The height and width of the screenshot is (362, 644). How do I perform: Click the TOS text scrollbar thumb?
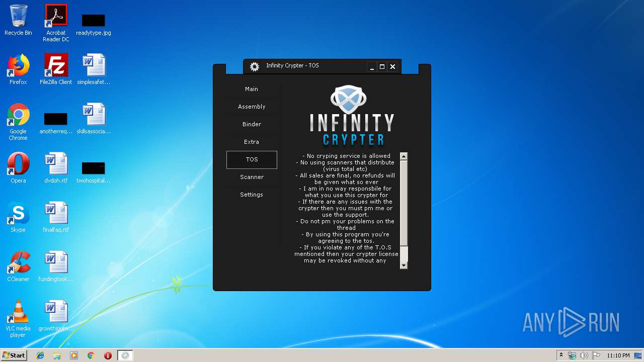[x=404, y=204]
